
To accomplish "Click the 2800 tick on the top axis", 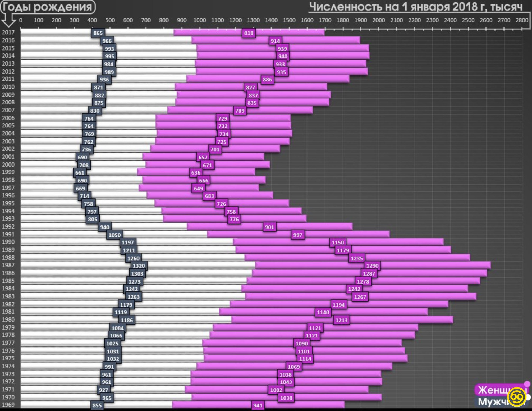I will [522, 20].
